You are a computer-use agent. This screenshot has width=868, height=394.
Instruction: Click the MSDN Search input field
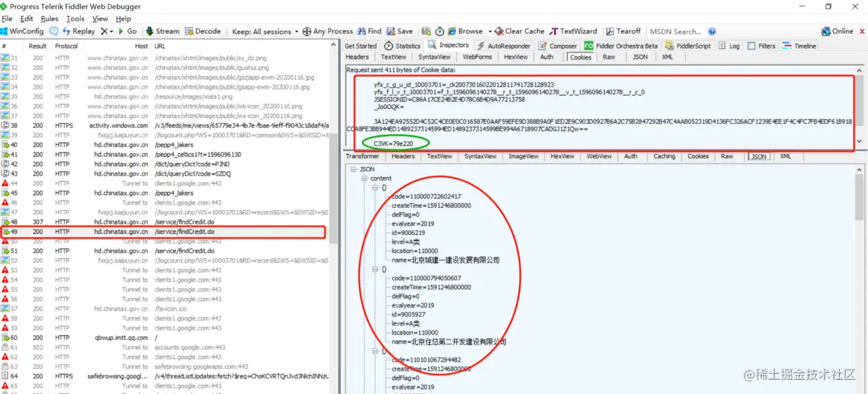(676, 31)
